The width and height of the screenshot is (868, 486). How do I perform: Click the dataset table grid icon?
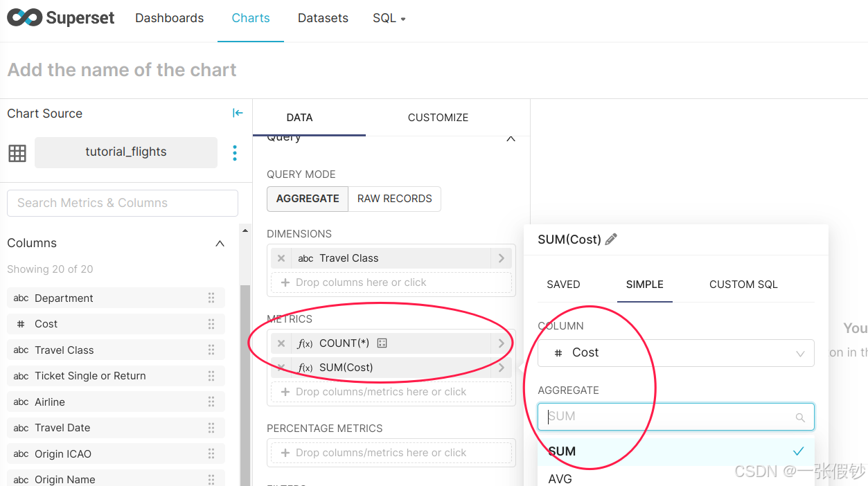17,153
